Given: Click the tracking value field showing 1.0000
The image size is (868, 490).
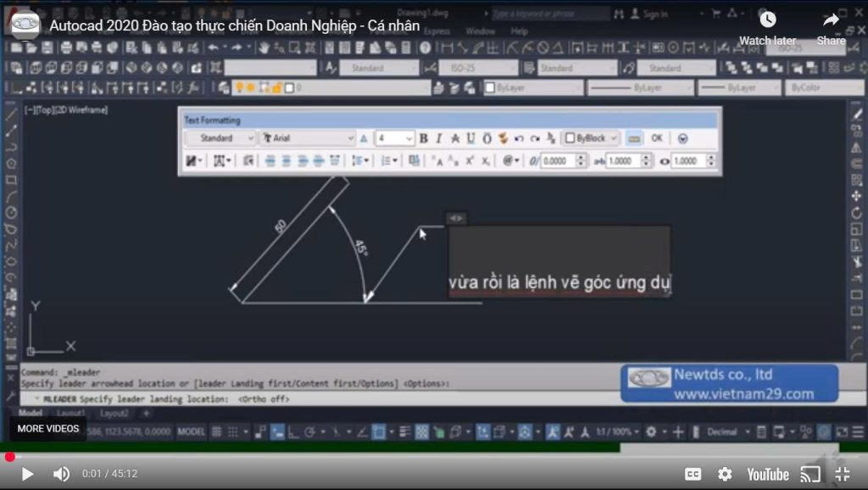Looking at the screenshot, I should pos(623,160).
